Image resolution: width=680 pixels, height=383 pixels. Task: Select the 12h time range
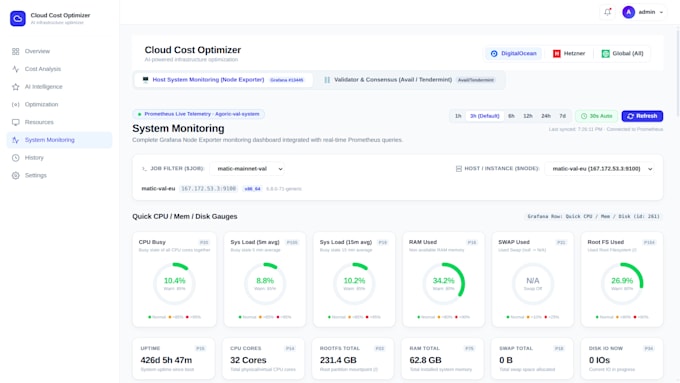pos(527,116)
